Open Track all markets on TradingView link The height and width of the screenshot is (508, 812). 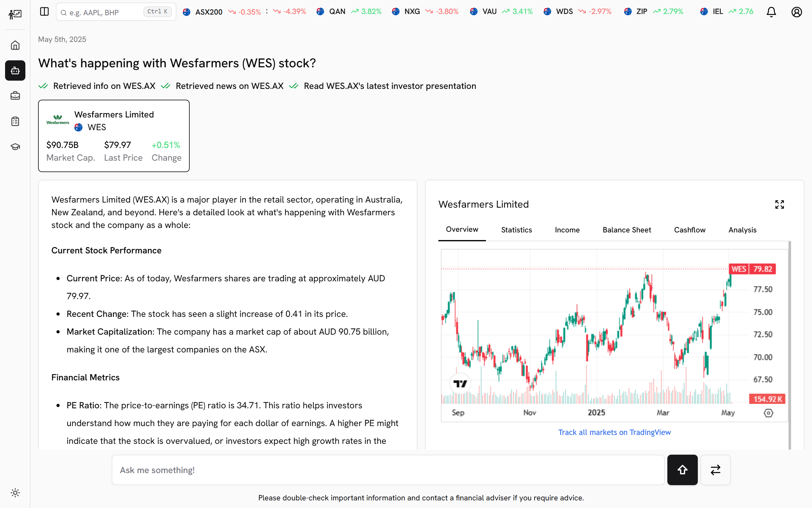click(614, 432)
